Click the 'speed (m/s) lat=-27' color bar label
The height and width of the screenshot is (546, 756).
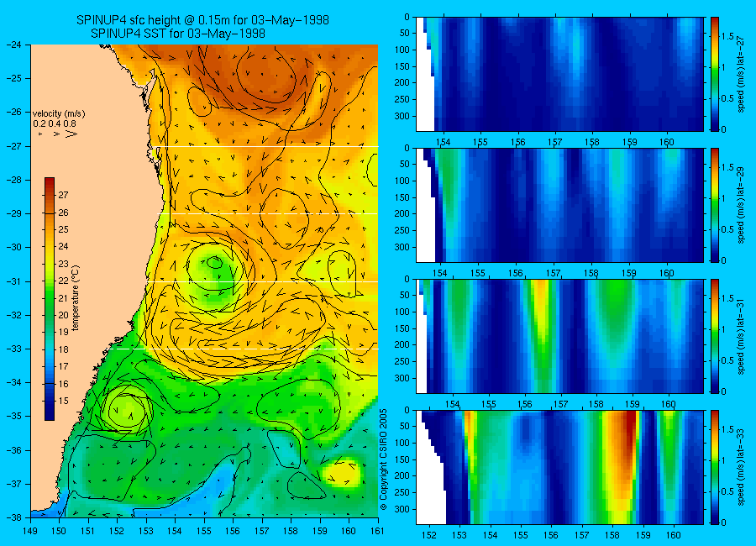[x=741, y=74]
